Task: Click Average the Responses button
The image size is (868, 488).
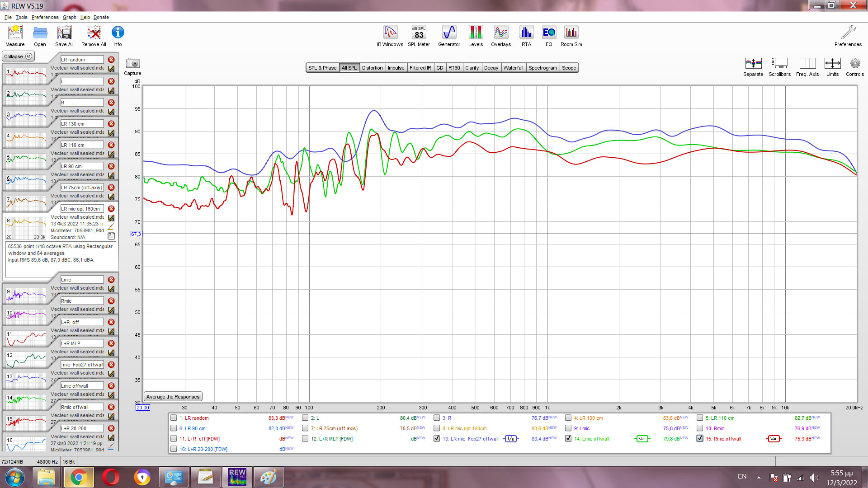Action: [x=173, y=397]
